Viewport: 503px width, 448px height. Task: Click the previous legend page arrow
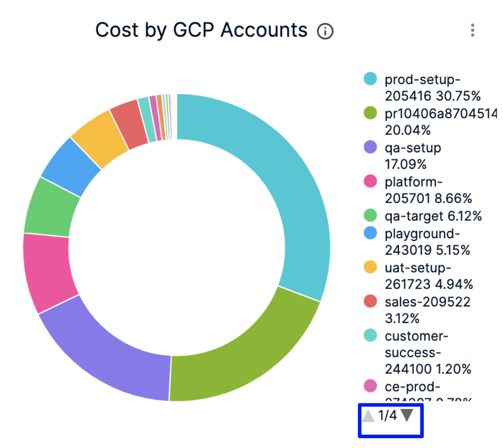[x=368, y=416]
